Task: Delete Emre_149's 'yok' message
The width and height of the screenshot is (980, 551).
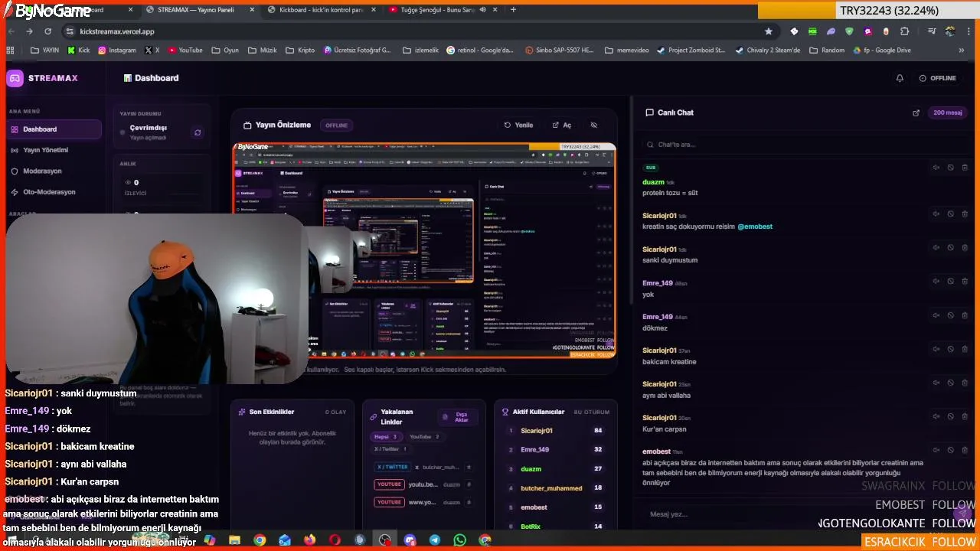Action: coord(965,281)
